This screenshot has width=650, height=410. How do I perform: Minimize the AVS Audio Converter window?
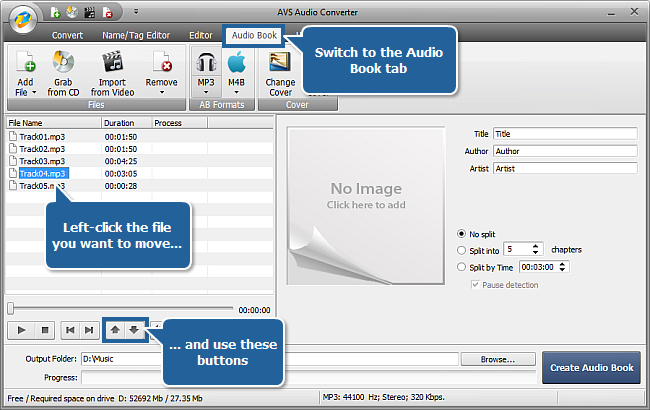(x=611, y=13)
